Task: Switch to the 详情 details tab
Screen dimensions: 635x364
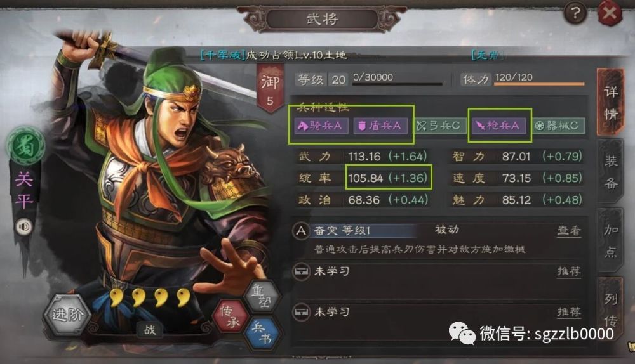Action: coord(610,103)
